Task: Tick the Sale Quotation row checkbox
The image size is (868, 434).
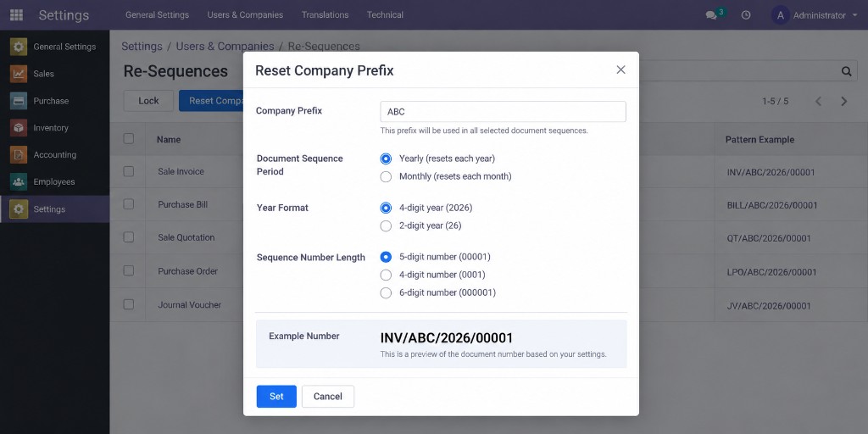Action: point(129,237)
